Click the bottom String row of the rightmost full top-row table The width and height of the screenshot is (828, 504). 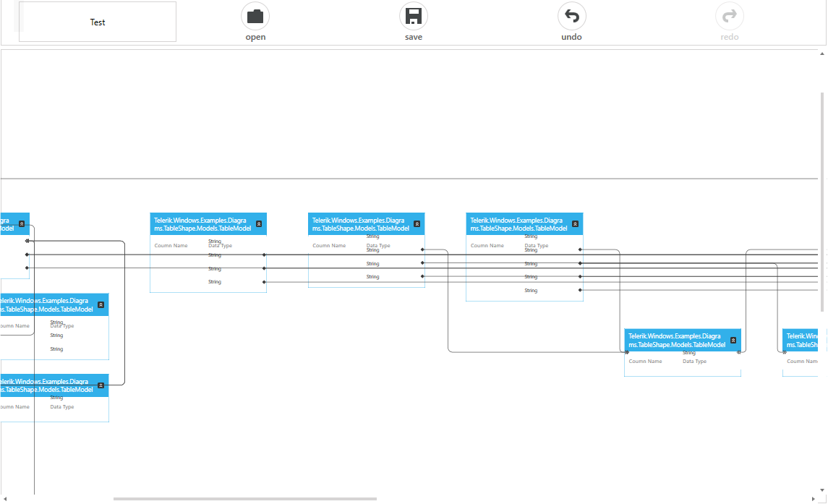pos(531,291)
